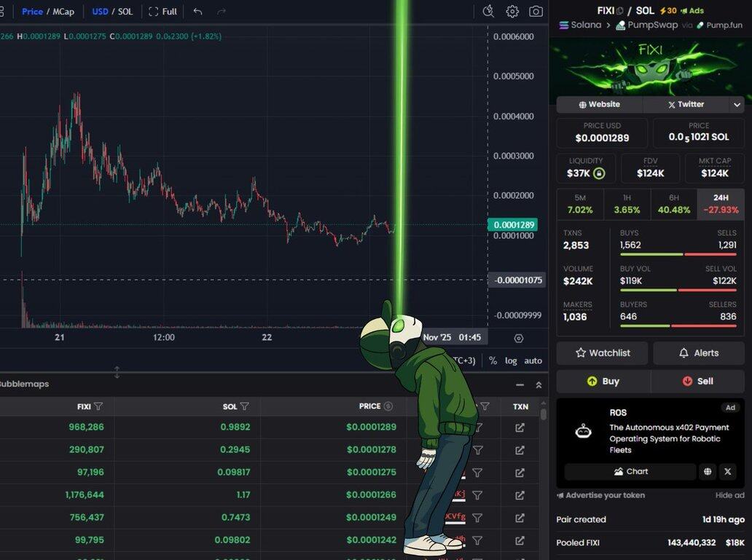752x560 pixels.
Task: Minimize the transactions panel with dash icon
Action: coord(520,385)
